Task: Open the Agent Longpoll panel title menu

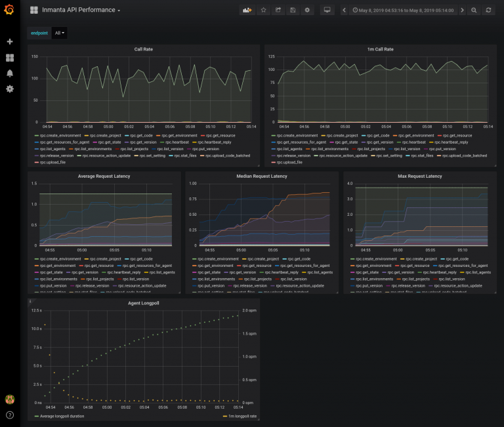Action: pos(143,303)
